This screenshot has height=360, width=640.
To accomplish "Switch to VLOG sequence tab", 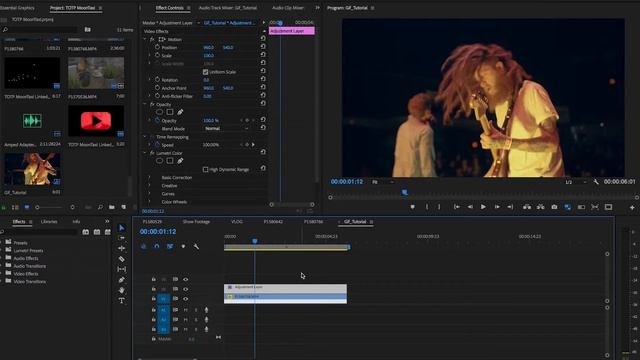I will 237,222.
